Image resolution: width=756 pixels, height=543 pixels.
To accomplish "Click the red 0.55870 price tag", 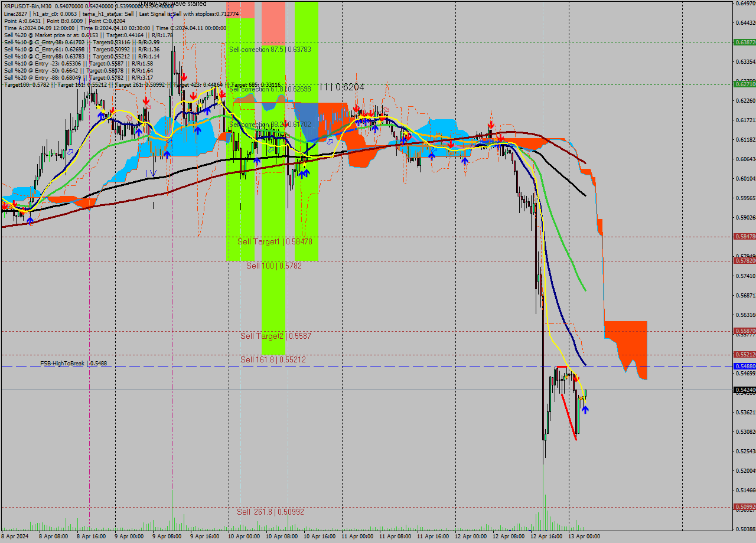I will coord(744,331).
